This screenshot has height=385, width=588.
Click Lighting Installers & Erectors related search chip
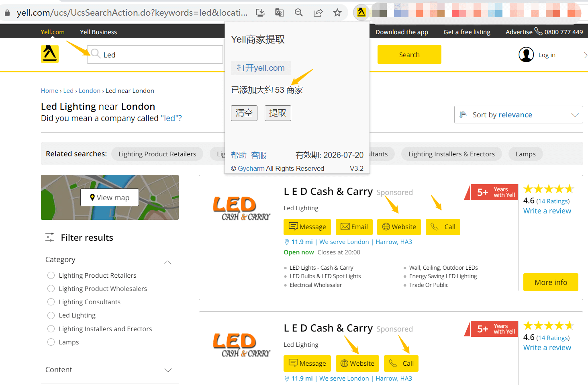(x=451, y=154)
